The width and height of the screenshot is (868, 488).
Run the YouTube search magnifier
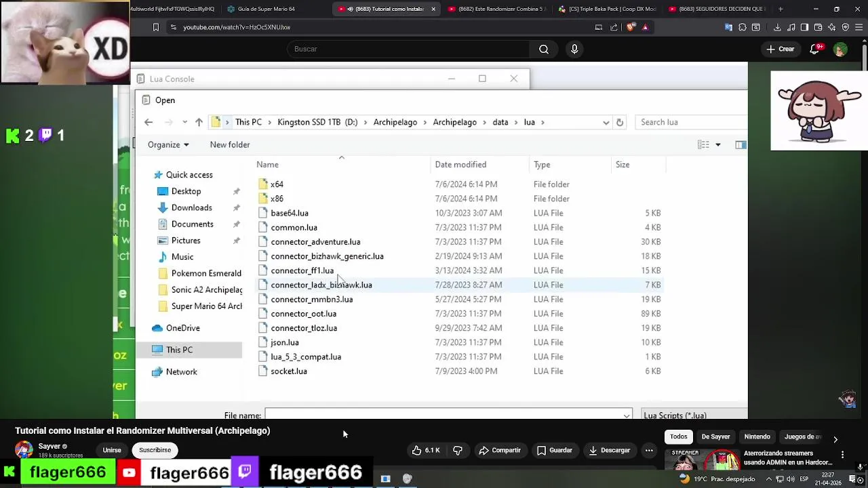[x=544, y=49]
